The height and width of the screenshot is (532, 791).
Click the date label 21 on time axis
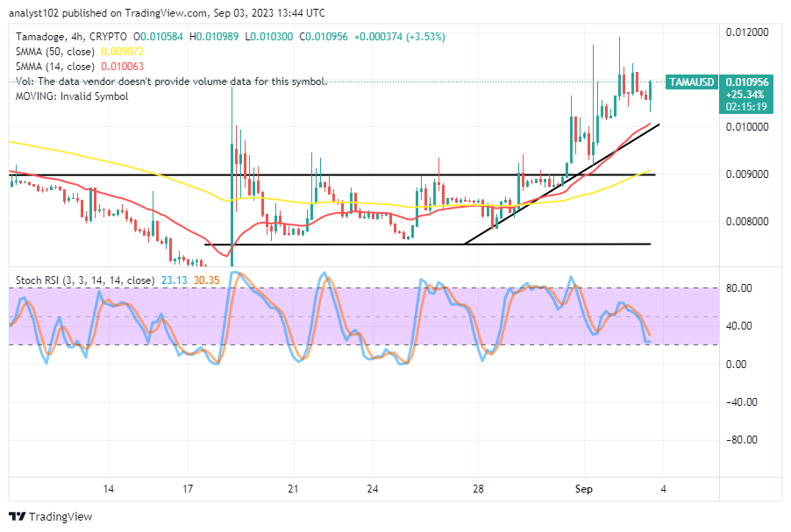click(x=293, y=489)
